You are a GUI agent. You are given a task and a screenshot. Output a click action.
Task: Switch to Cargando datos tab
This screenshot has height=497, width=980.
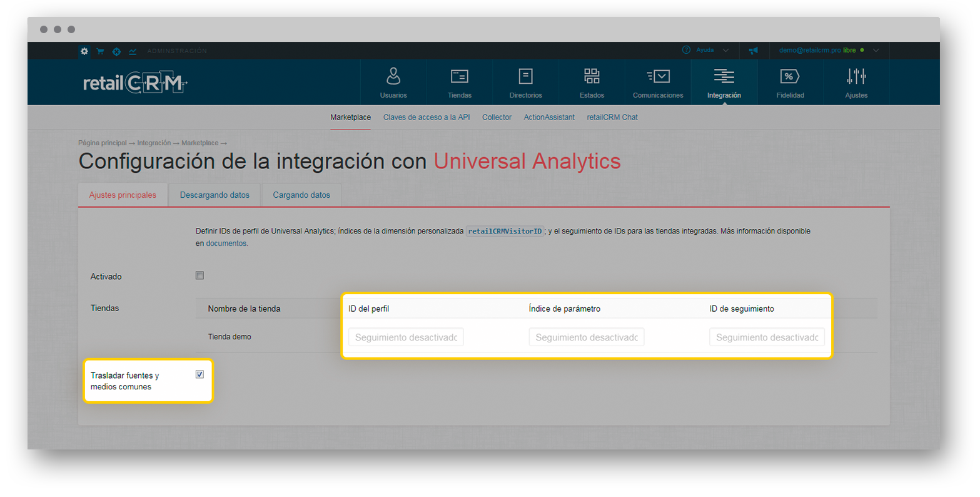(301, 195)
